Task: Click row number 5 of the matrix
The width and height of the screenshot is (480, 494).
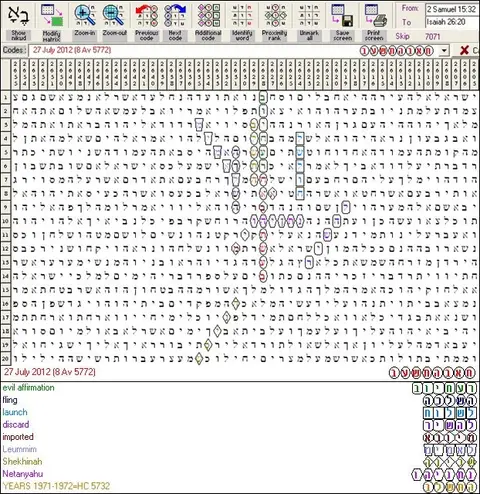Action: tap(5, 152)
